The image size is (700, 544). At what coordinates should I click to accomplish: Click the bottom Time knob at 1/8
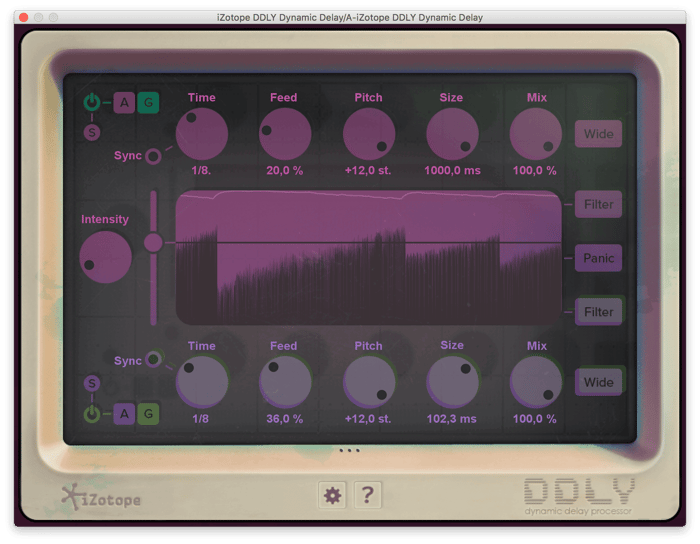pos(202,382)
